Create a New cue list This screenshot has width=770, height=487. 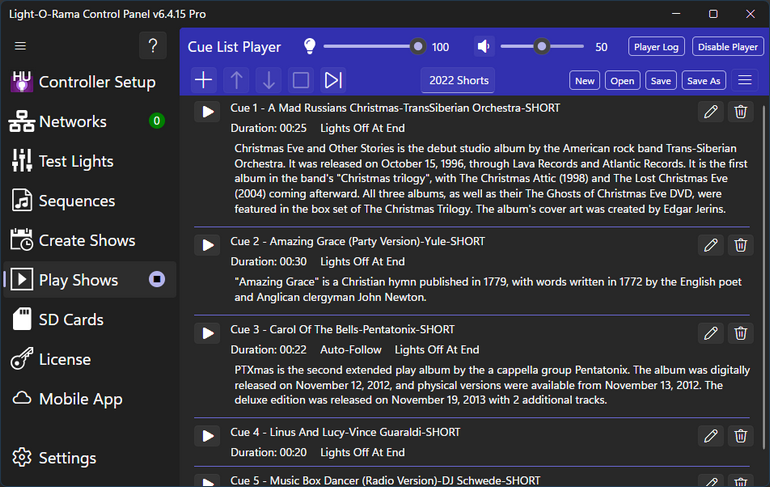tap(584, 81)
